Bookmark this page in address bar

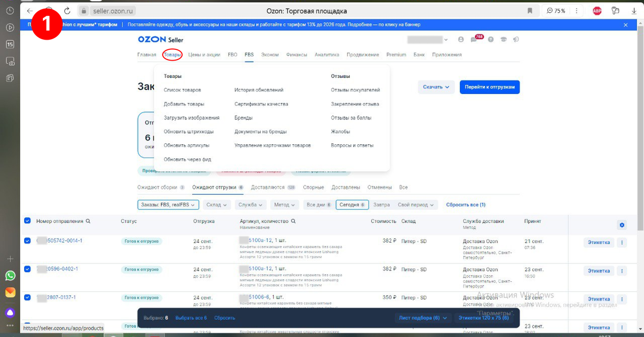[530, 11]
